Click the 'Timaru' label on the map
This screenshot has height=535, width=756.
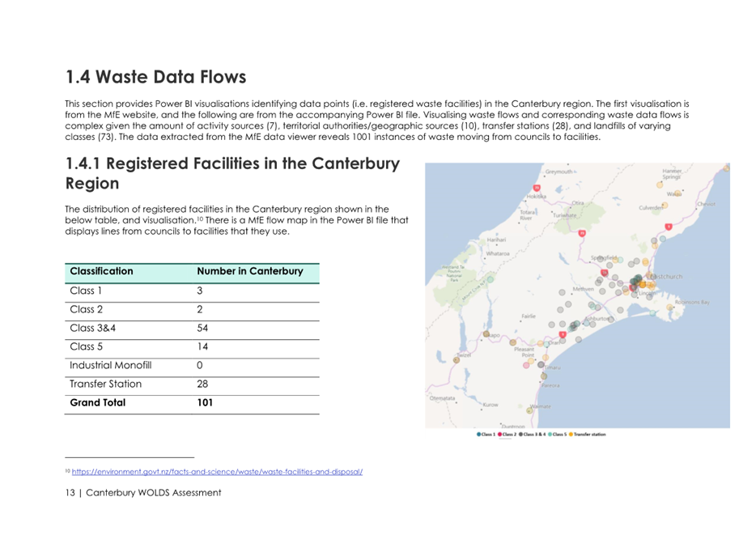tap(553, 367)
